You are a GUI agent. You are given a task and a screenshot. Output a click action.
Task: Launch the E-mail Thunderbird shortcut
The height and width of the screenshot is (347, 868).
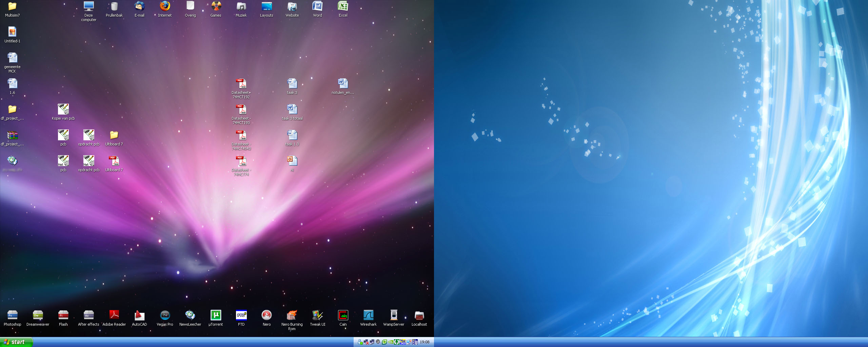139,9
